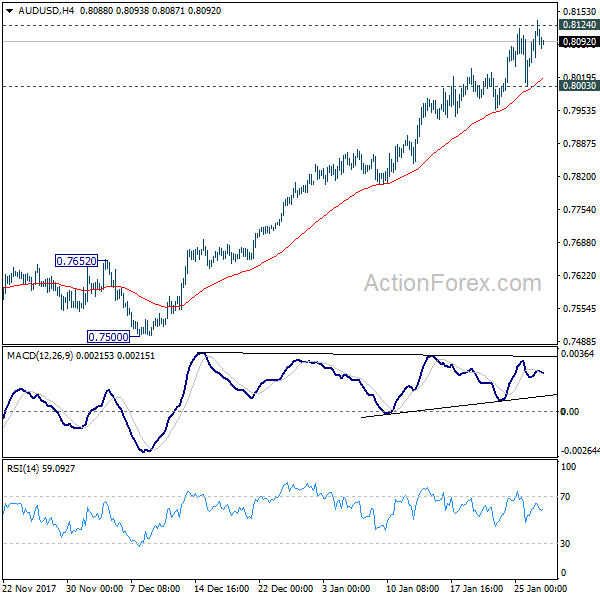Select the 0.75545 price axis value
This screenshot has width=600, height=600.
(x=579, y=308)
